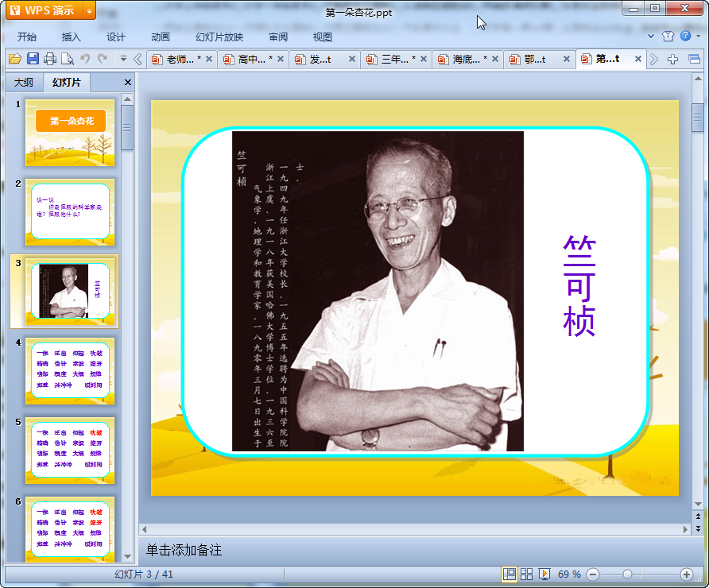Image resolution: width=709 pixels, height=588 pixels.
Task: Switch to the 大纲 outline tab
Action: click(x=24, y=83)
